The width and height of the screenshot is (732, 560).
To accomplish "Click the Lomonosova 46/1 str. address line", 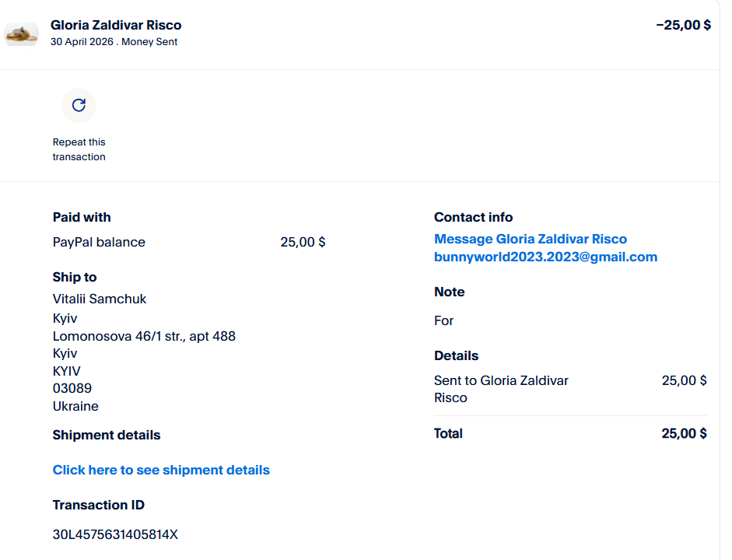I will coord(144,336).
